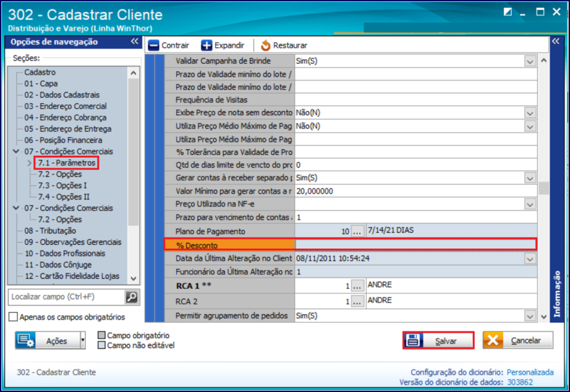Open the Plano de Pagamento lookup button
Screen dimensions: 570x392
coord(357,231)
